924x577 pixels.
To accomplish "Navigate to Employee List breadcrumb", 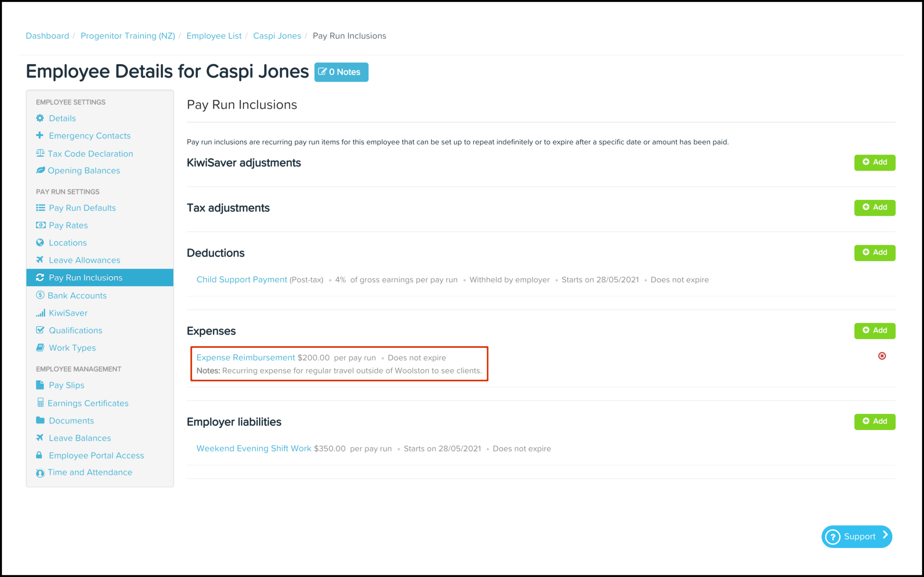I will point(214,36).
